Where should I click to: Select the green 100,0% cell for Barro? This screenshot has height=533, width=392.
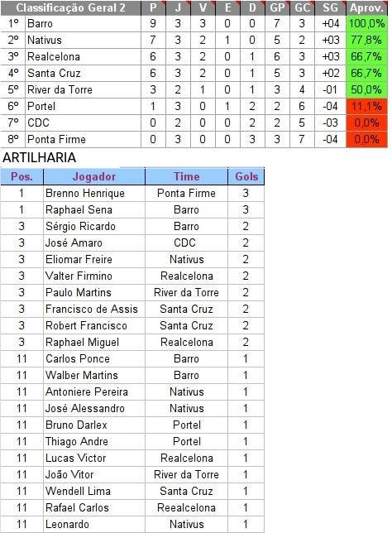tap(367, 23)
